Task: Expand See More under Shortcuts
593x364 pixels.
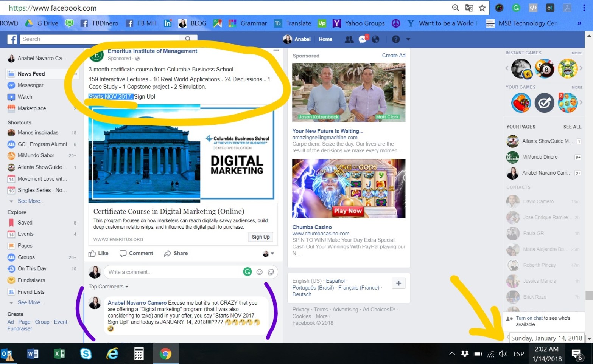Action: (x=30, y=201)
